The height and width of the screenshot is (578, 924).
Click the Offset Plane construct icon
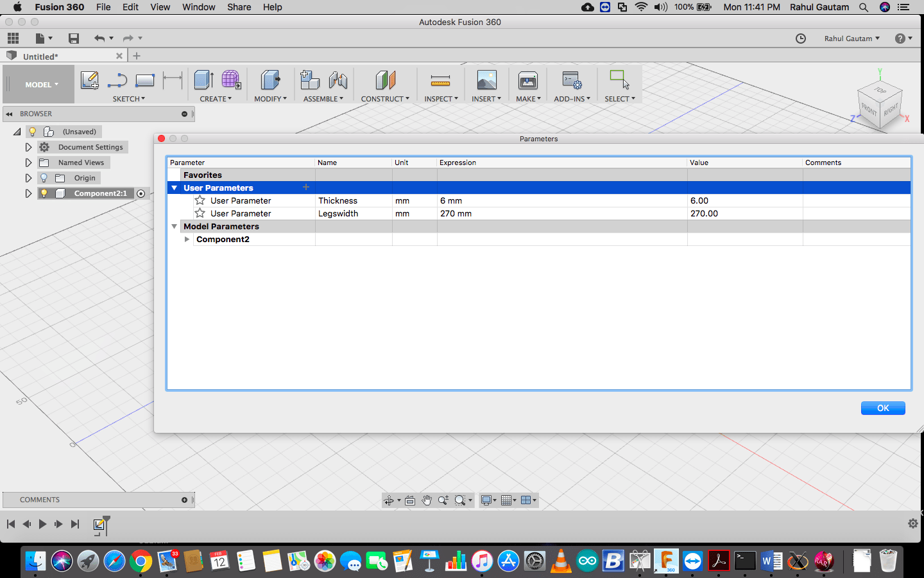[385, 80]
